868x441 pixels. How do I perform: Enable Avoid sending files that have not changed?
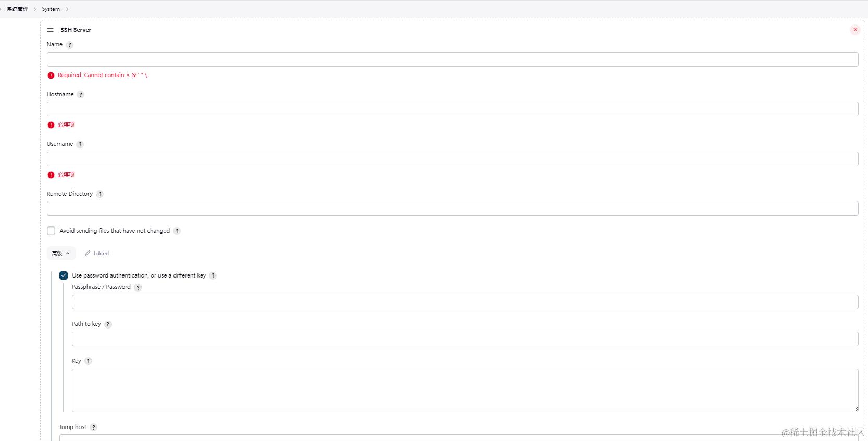click(x=51, y=231)
